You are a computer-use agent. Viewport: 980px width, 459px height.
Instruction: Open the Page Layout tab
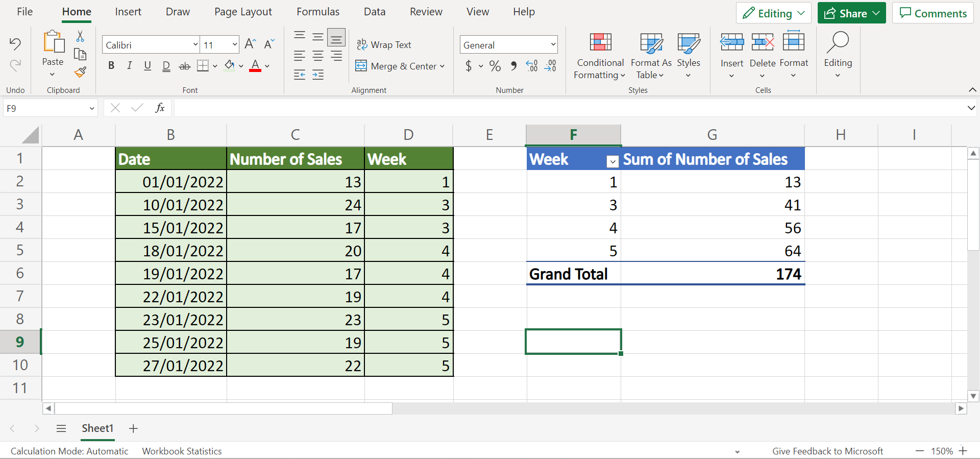coord(243,12)
